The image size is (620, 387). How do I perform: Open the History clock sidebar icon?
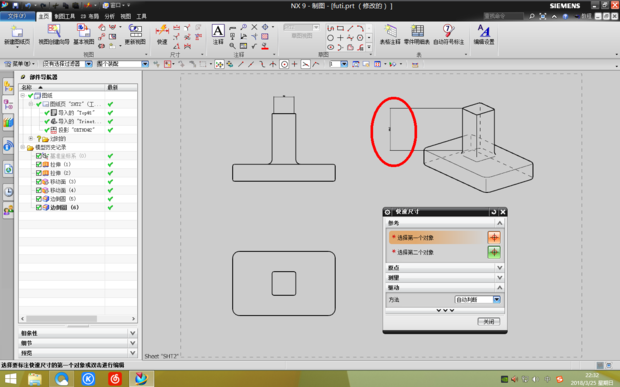click(8, 192)
